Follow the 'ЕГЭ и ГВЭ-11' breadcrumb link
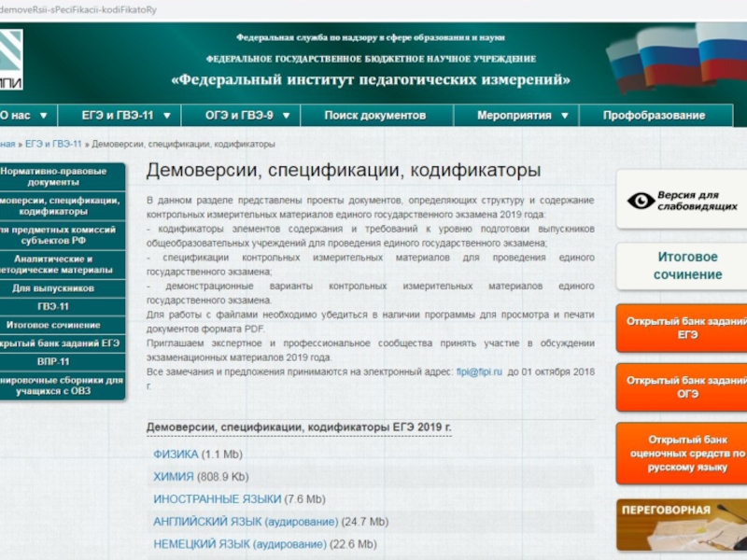The height and width of the screenshot is (560, 747). pos(53,144)
